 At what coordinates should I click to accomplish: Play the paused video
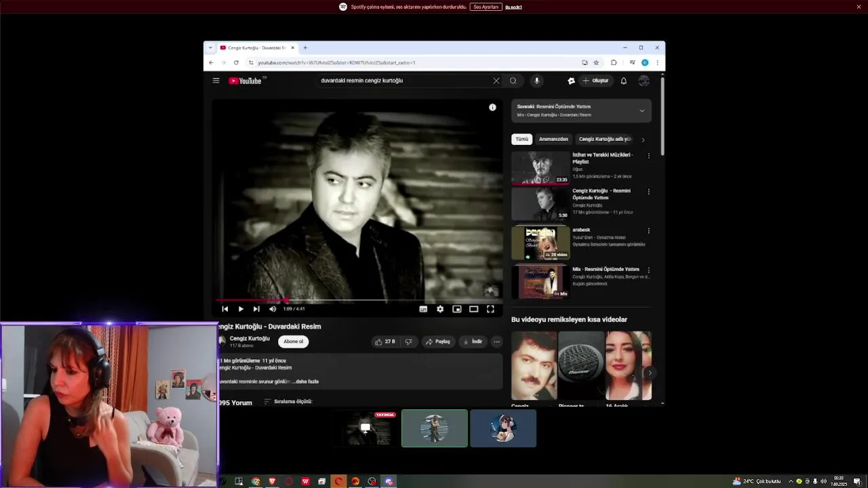click(240, 309)
